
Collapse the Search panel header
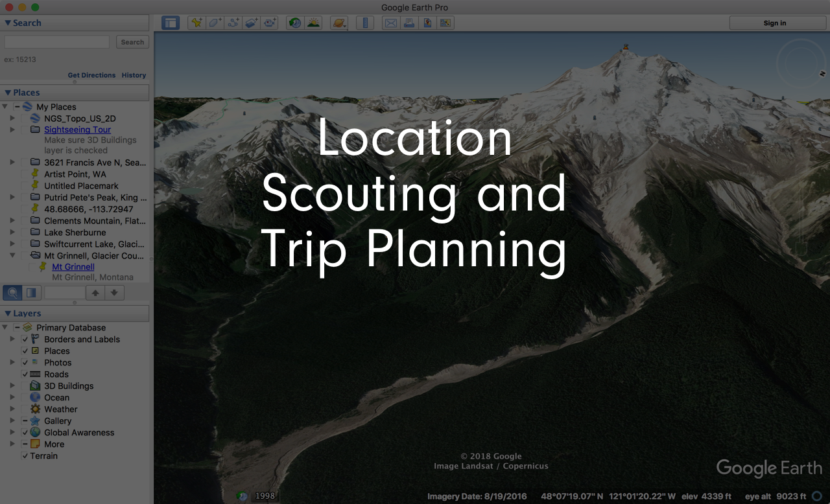click(75, 23)
